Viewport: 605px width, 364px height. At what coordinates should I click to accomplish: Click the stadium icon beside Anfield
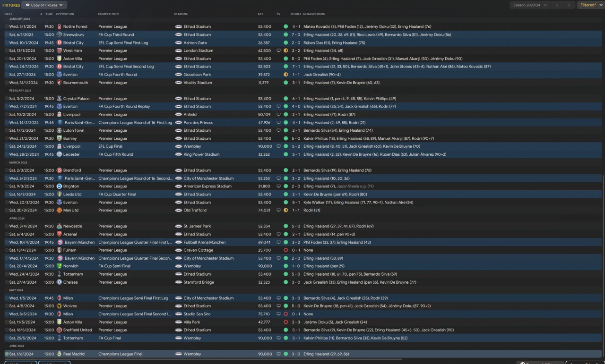(179, 115)
